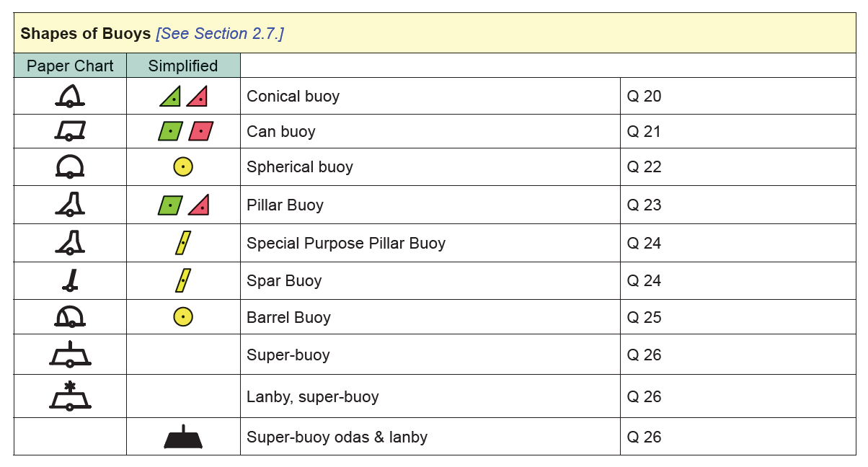Click the Super-buoy odas & lanby label
Viewport: 868px width, 467px height.
(337, 437)
